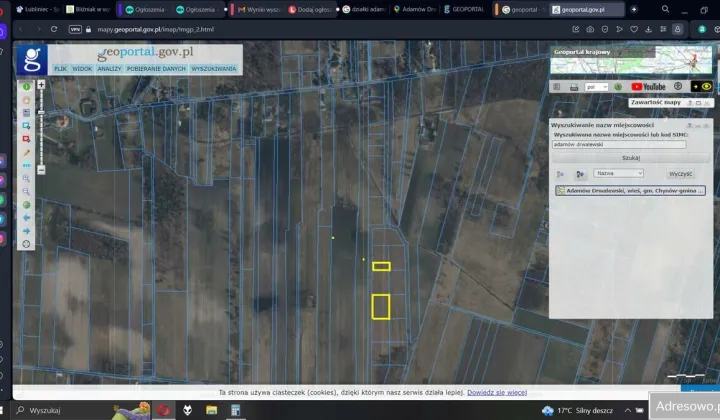
Task: Open the language dropdown showing 'pol'
Action: (598, 87)
